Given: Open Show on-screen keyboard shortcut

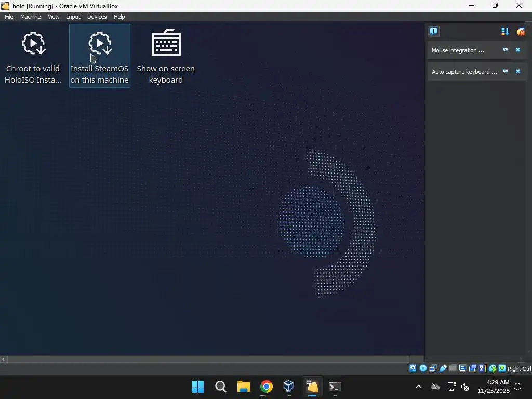Looking at the screenshot, I should 166,56.
